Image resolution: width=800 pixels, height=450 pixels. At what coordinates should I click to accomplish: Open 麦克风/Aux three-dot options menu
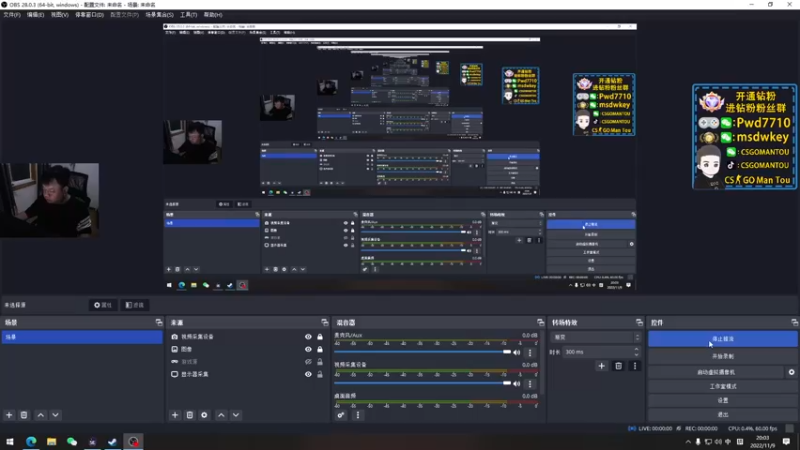click(530, 353)
